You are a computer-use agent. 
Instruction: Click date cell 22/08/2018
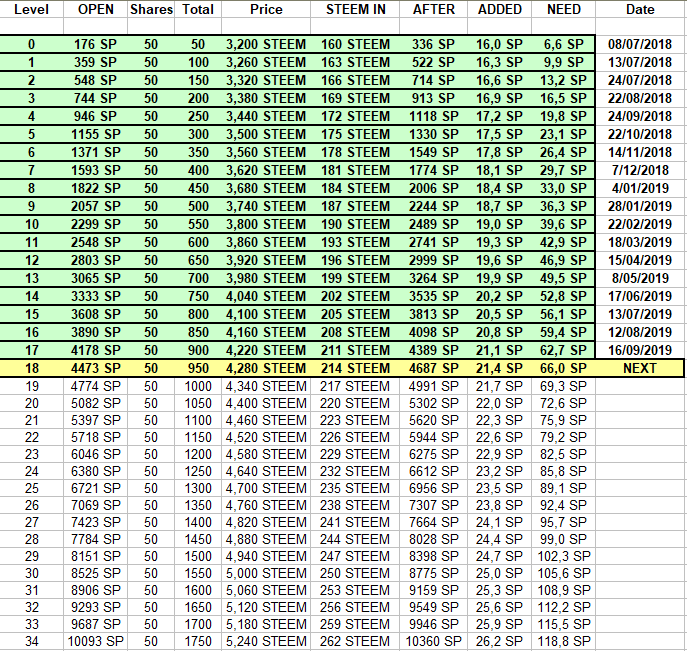coord(640,98)
